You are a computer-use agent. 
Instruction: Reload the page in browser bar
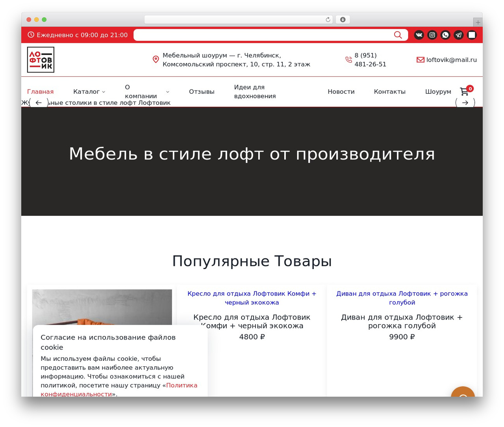(328, 20)
